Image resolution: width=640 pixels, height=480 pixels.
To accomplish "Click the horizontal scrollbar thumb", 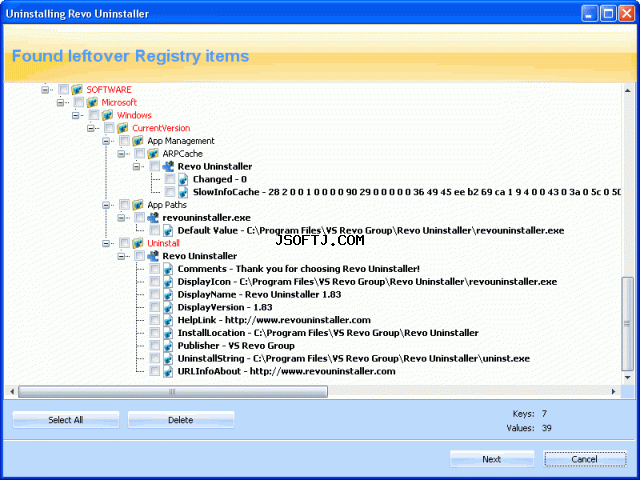I will tap(173, 391).
